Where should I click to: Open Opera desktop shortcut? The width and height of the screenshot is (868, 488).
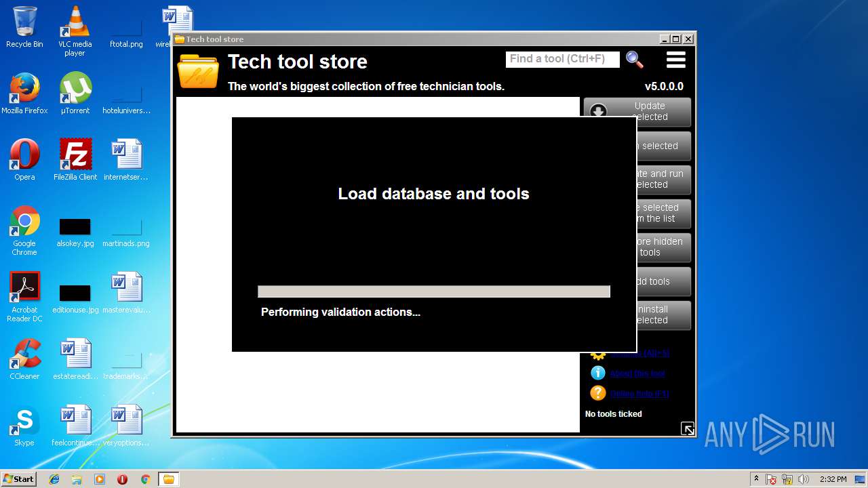[24, 160]
